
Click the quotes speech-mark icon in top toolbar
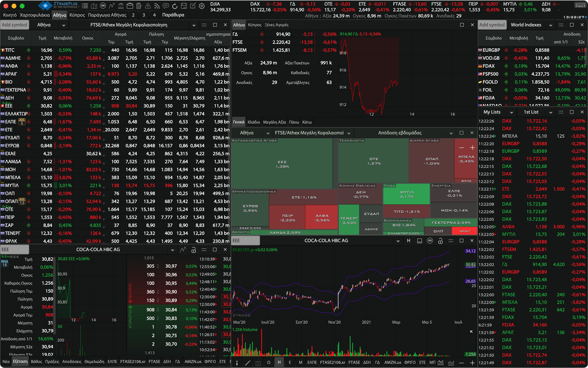[103, 6]
